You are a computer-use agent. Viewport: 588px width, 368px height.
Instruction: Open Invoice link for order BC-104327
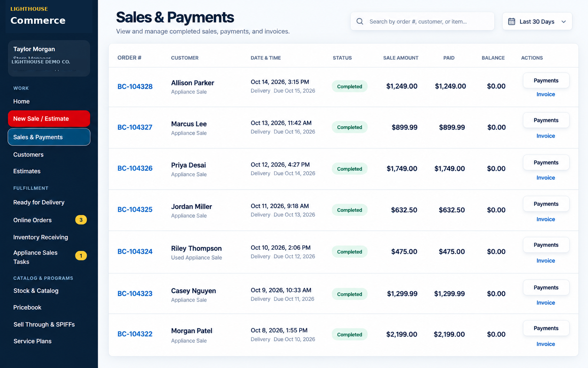546,136
